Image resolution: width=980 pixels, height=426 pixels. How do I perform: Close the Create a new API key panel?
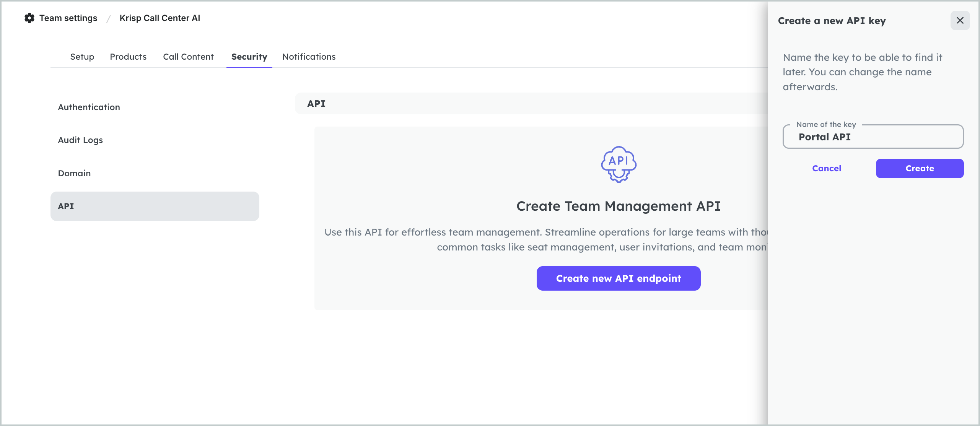[960, 21]
